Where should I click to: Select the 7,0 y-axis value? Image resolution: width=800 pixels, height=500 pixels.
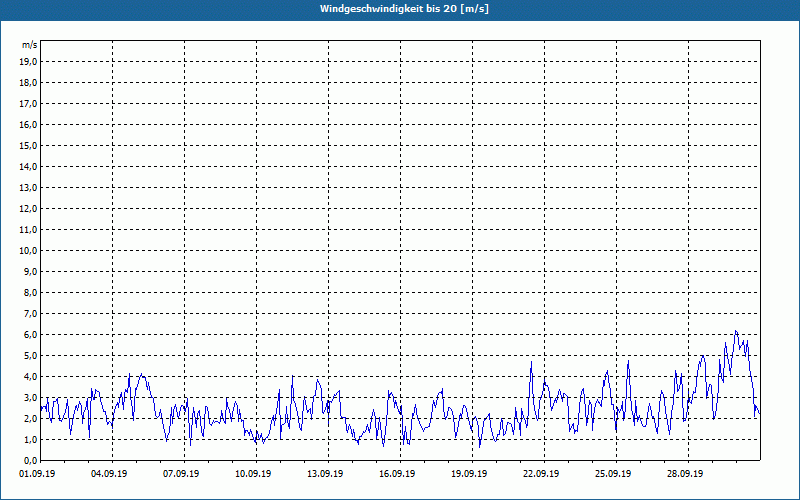(x=31, y=314)
